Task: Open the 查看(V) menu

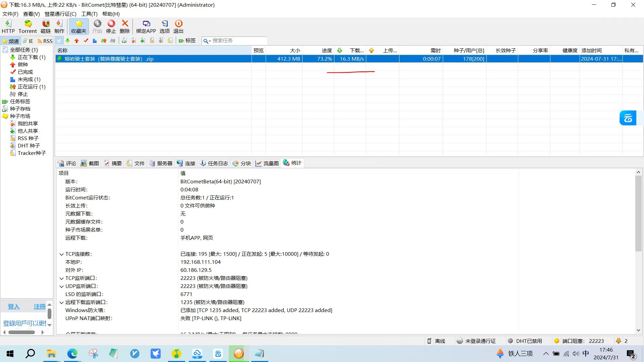Action: point(31,14)
